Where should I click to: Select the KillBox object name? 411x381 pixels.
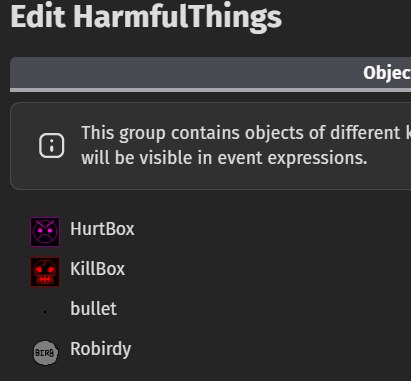coord(97,269)
